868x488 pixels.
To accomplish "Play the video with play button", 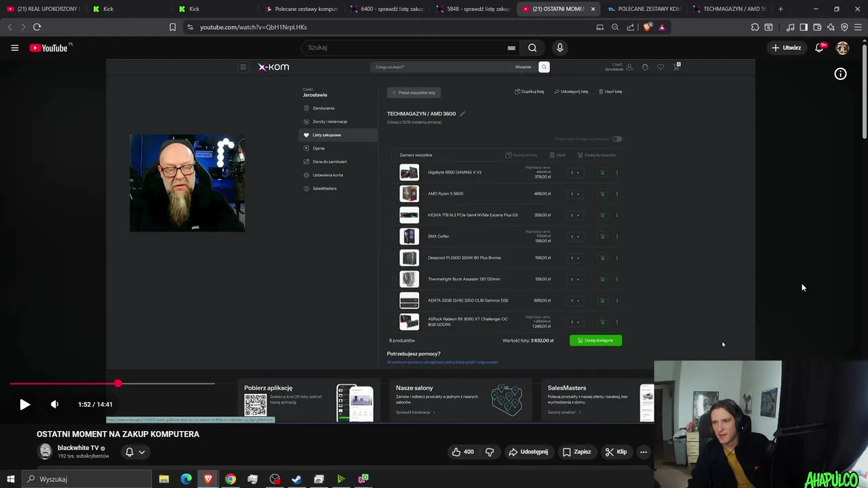I will pyautogui.click(x=24, y=405).
